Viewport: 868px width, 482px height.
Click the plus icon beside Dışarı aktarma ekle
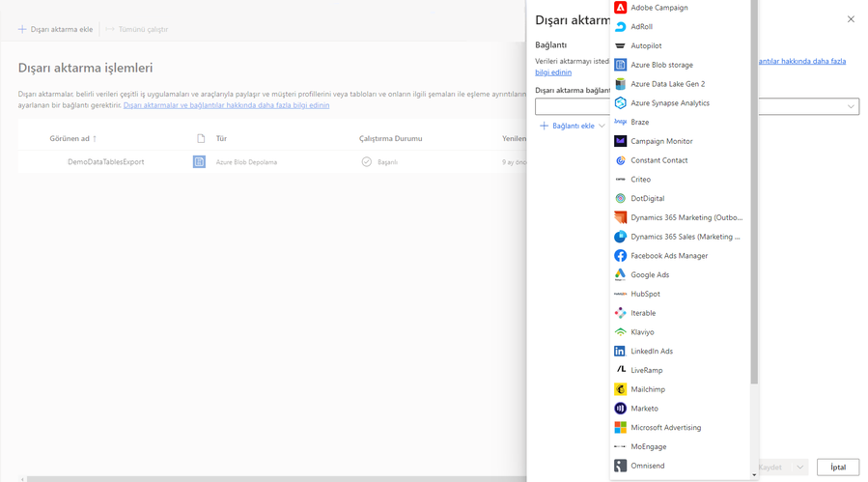tap(22, 29)
